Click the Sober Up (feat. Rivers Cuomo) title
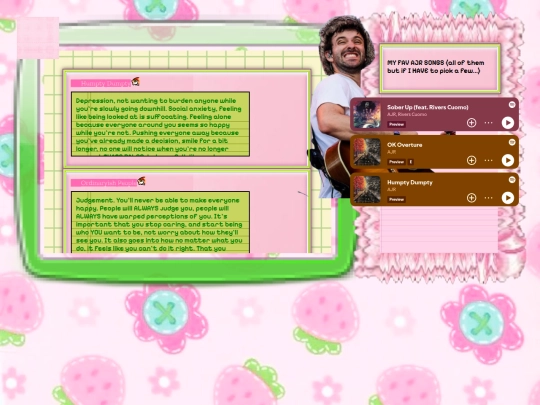Screen dimensions: 540x405 point(427,107)
